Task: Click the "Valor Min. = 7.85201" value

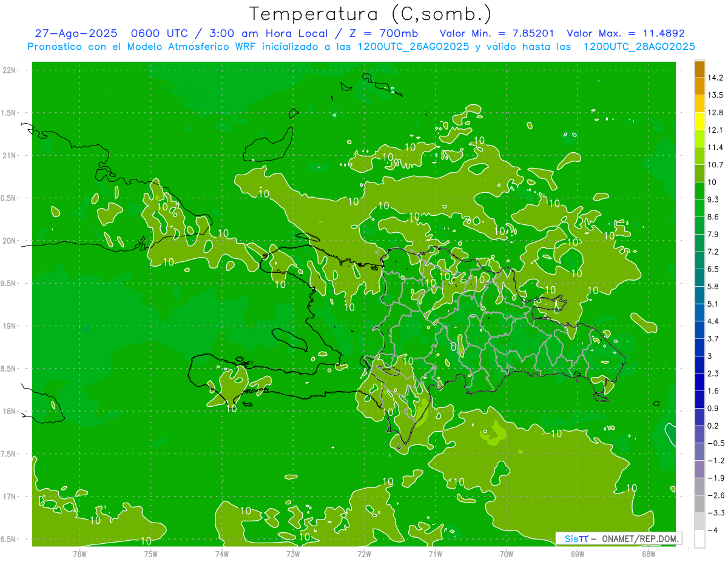Action: [x=496, y=34]
